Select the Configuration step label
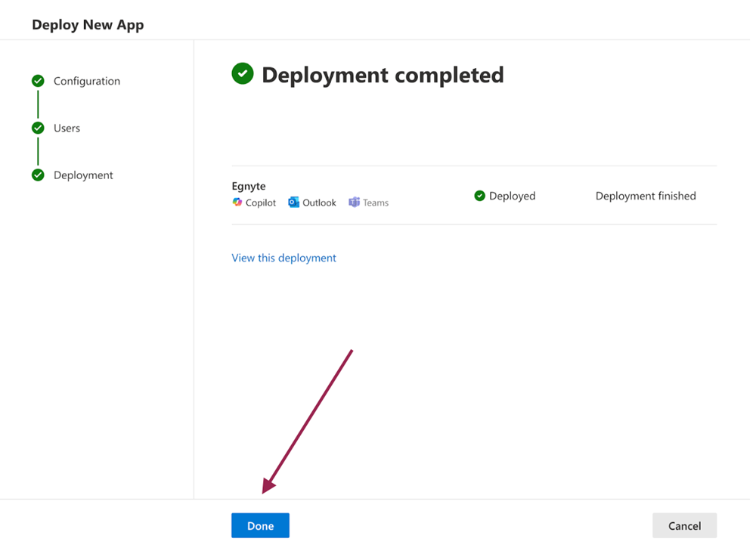 [87, 81]
